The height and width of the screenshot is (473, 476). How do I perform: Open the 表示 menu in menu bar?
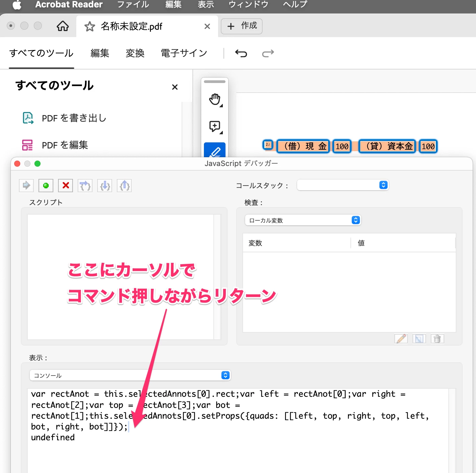point(206,5)
